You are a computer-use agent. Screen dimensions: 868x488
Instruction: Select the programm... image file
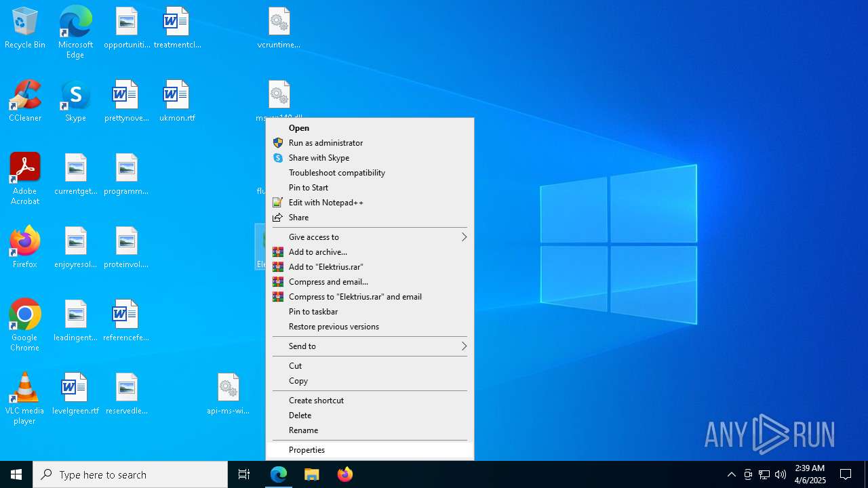pyautogui.click(x=127, y=175)
